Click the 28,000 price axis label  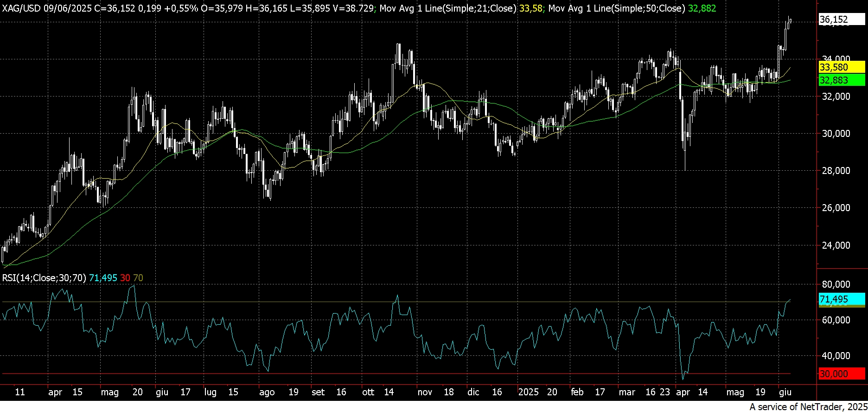(x=836, y=171)
